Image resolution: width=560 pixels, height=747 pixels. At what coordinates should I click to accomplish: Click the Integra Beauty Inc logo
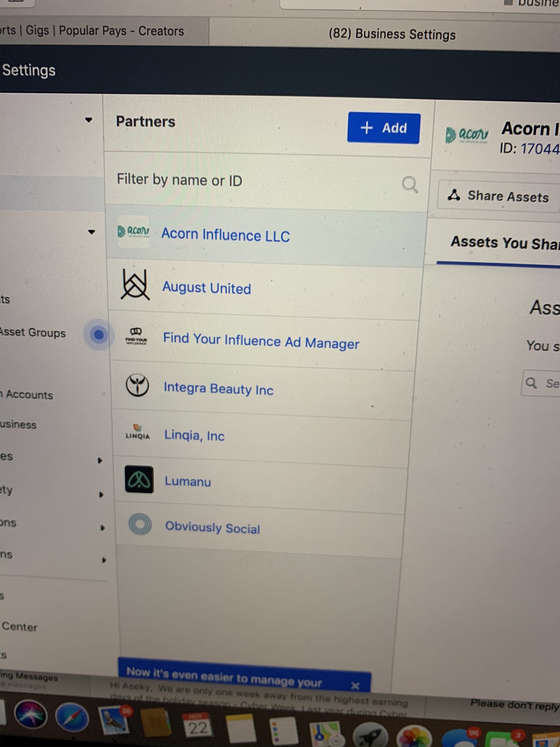(x=137, y=385)
